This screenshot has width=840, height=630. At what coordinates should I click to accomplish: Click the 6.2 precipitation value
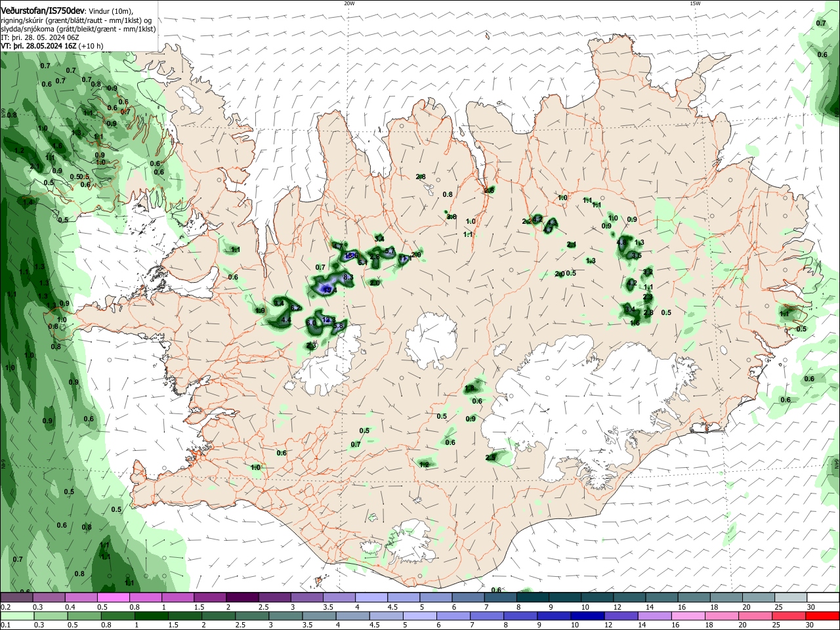coord(295,308)
